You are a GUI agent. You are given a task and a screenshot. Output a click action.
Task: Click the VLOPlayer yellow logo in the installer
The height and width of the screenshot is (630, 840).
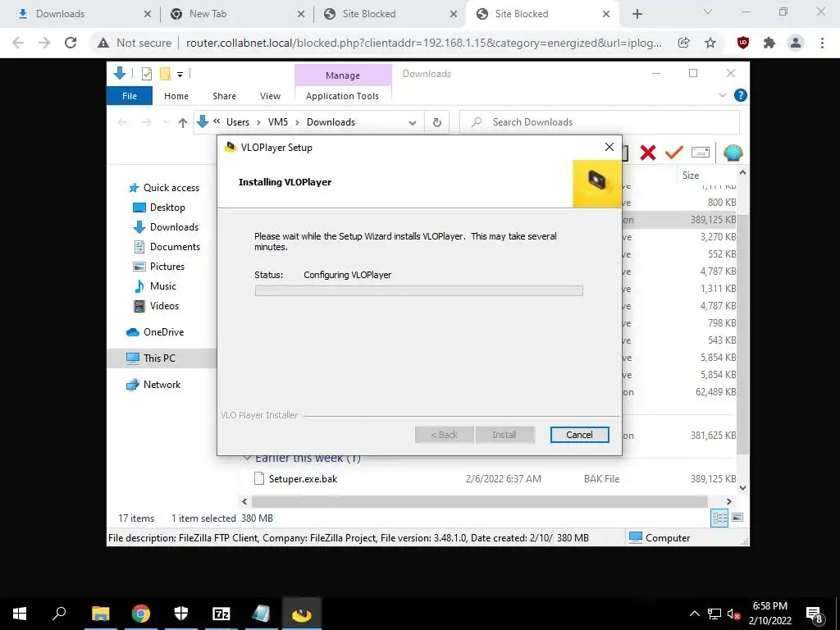[x=597, y=183]
